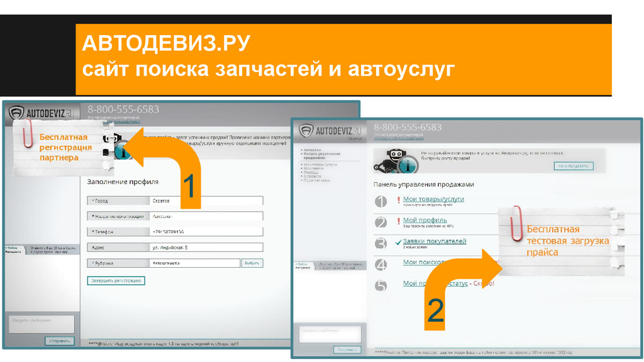Click the message input box in left window
The image size is (644, 362).
(x=42, y=324)
